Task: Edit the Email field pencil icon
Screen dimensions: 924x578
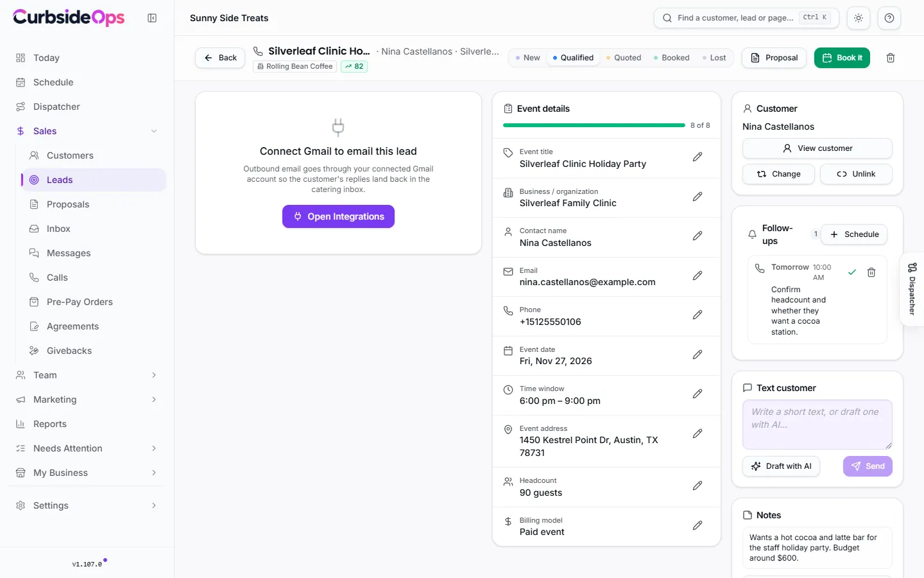Action: (x=697, y=276)
